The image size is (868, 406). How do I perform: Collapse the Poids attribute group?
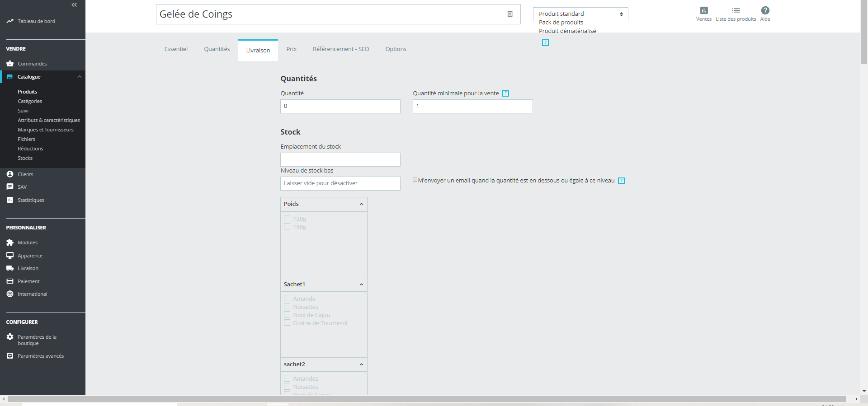point(361,204)
